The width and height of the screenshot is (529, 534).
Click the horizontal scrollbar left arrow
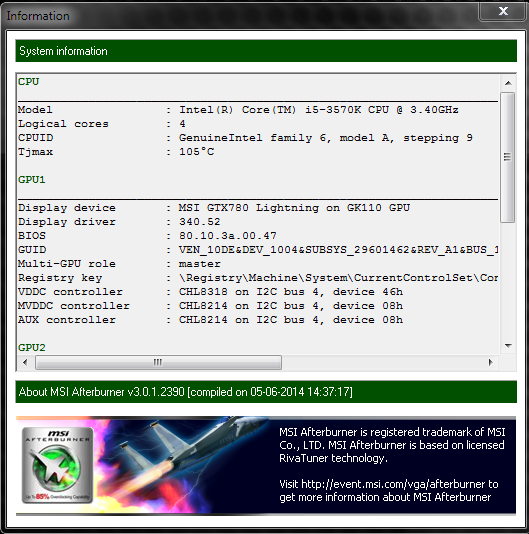25,362
